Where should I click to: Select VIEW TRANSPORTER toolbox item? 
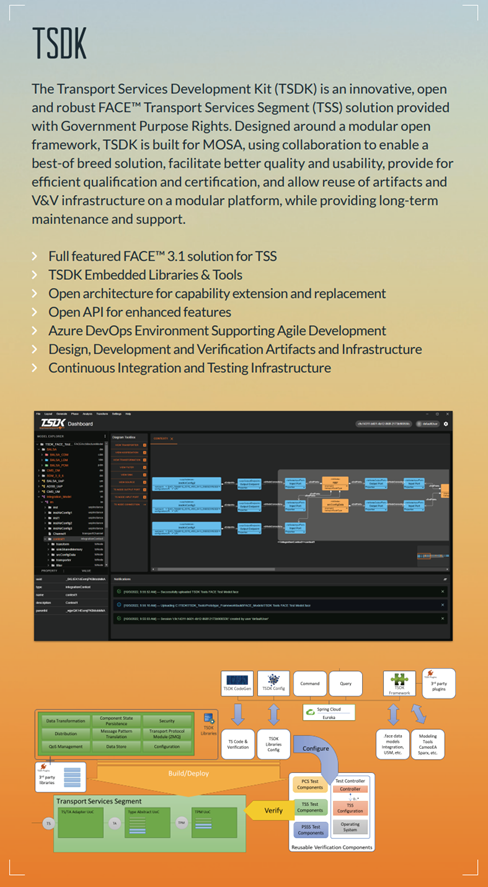click(x=130, y=445)
